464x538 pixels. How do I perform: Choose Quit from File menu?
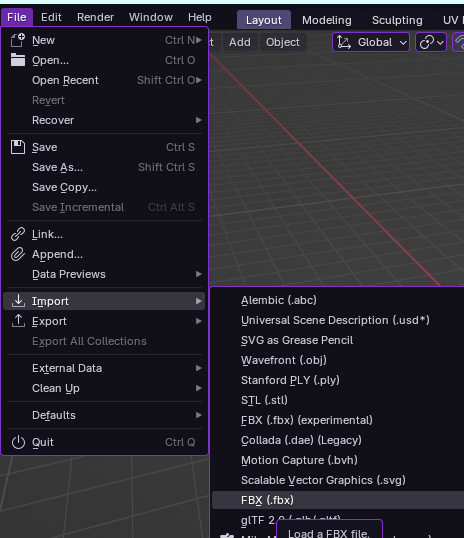point(104,442)
